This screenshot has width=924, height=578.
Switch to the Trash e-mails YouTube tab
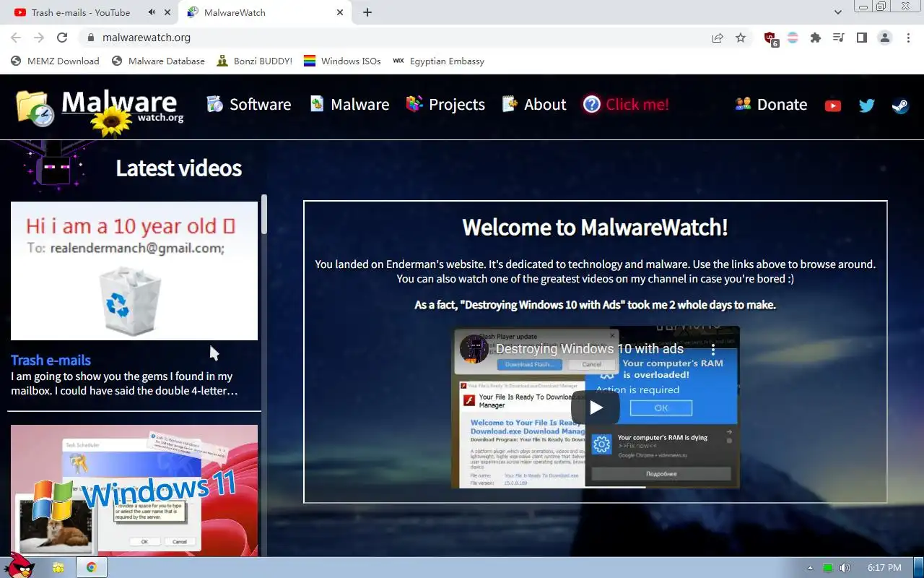coord(81,12)
